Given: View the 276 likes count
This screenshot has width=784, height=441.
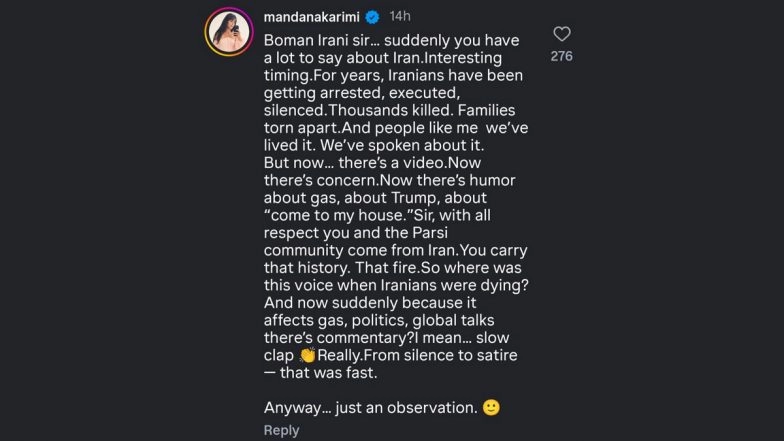Looking at the screenshot, I should coord(562,57).
